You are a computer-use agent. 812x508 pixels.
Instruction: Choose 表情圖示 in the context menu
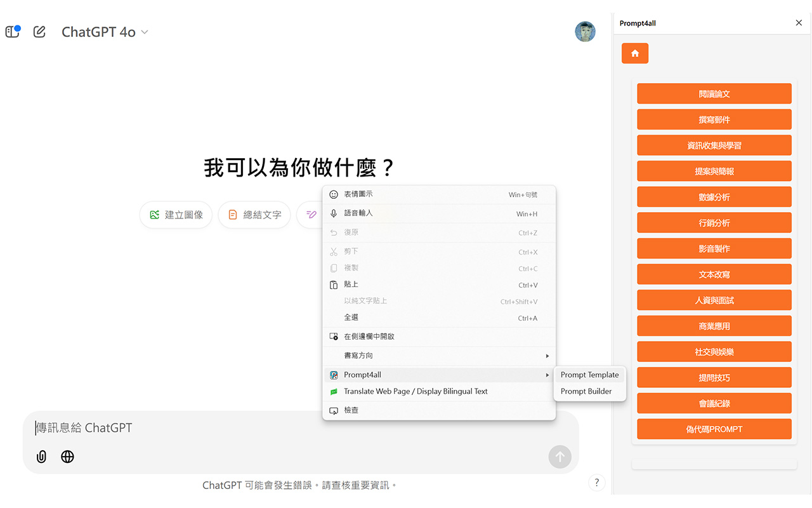[439, 194]
